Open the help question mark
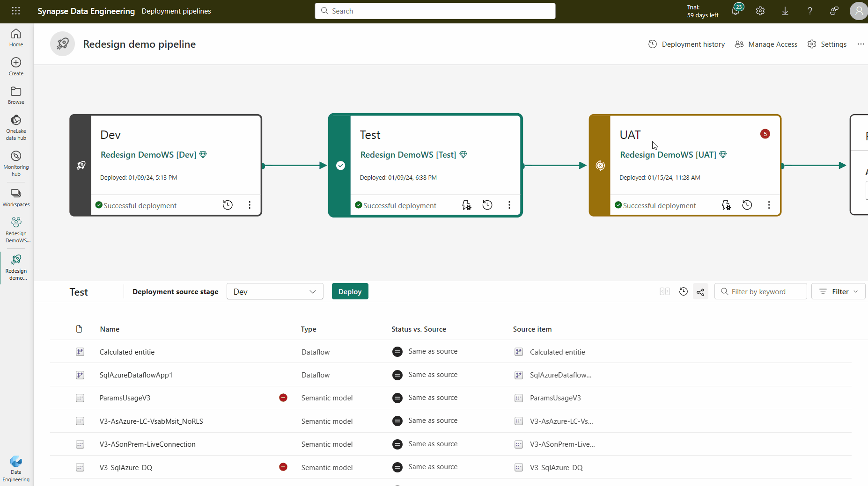This screenshot has height=486, width=868. click(x=809, y=11)
